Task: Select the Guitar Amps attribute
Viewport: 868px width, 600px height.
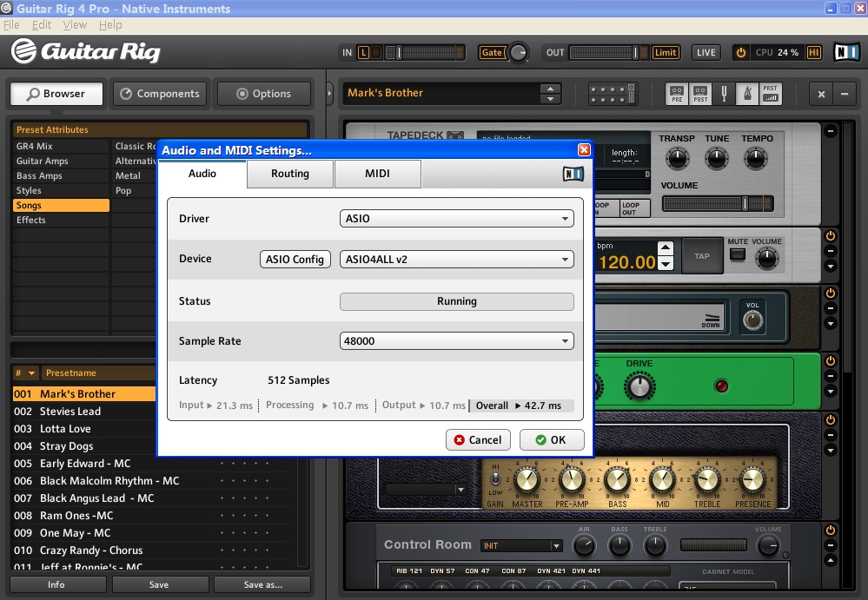Action: click(61, 161)
